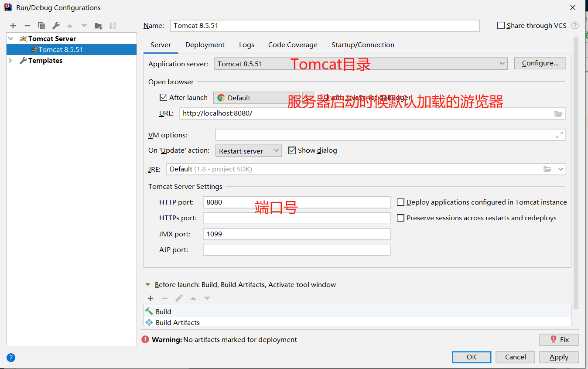Sort configurations alphabetically
Viewport: 588px width, 369px height.
point(113,26)
